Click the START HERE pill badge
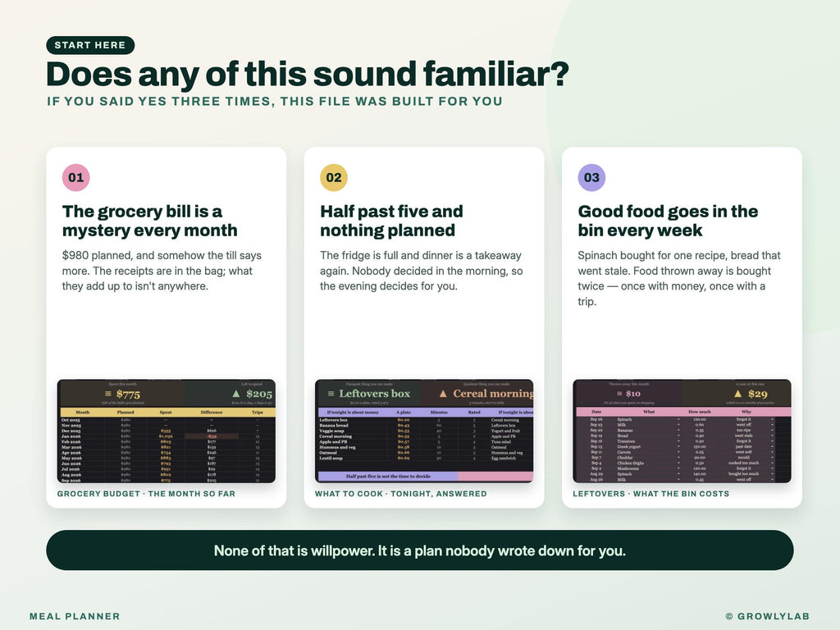 pos(90,45)
